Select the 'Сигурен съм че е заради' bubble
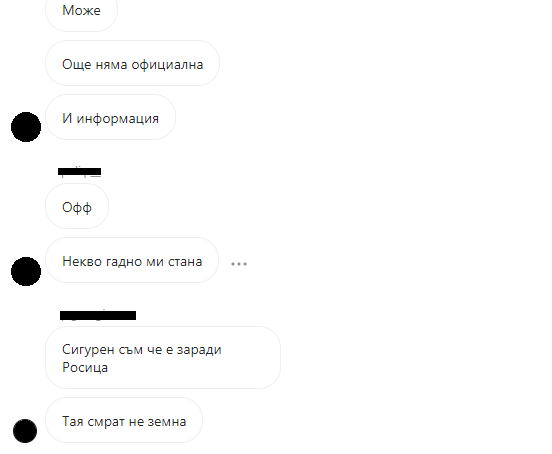Screen dimensions: 552x454 click(163, 358)
